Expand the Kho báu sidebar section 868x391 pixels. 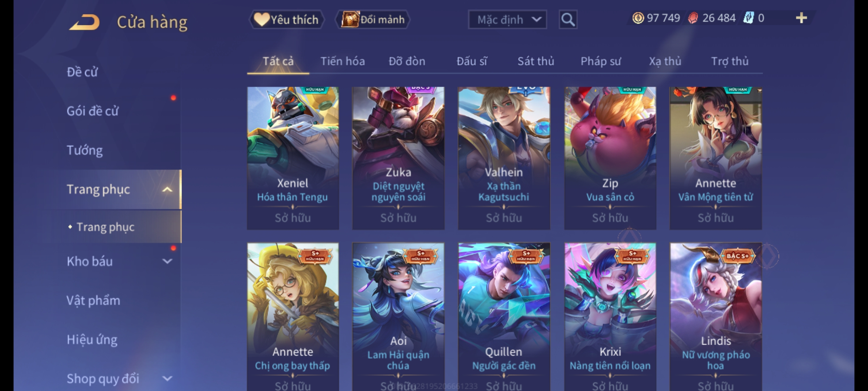point(167,261)
